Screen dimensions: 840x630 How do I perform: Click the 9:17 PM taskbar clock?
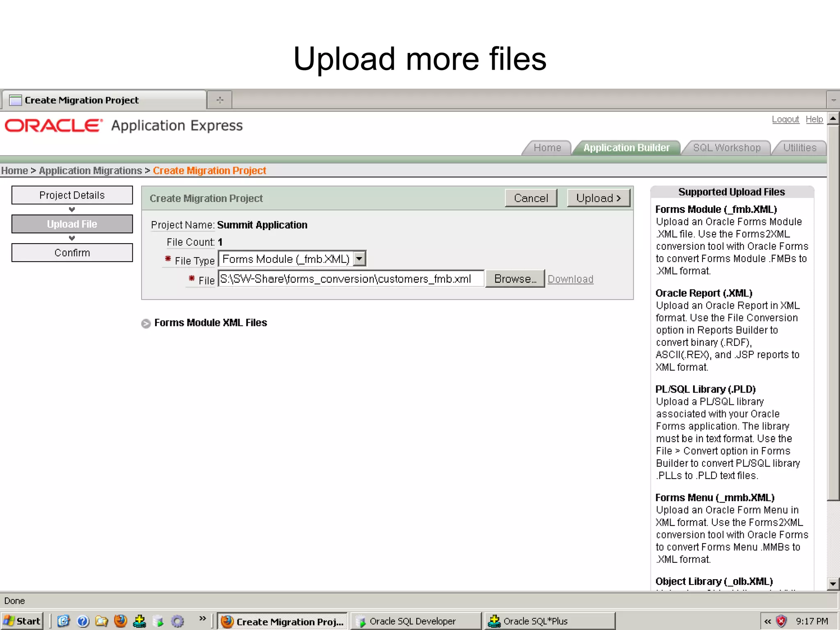(812, 621)
